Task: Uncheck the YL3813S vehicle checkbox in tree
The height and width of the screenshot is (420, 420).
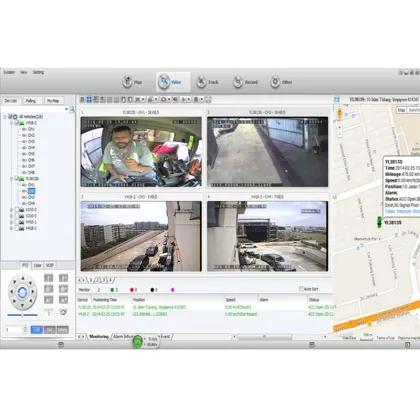Action: coord(16,179)
